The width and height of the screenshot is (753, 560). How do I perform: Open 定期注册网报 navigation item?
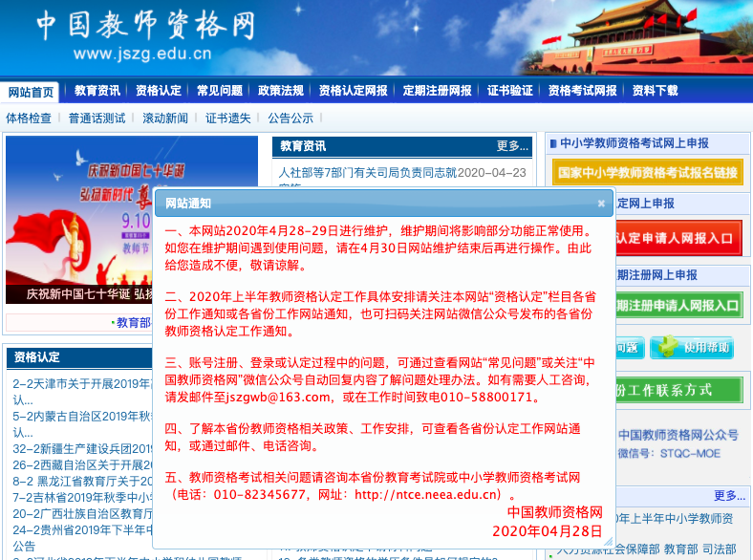tap(437, 90)
